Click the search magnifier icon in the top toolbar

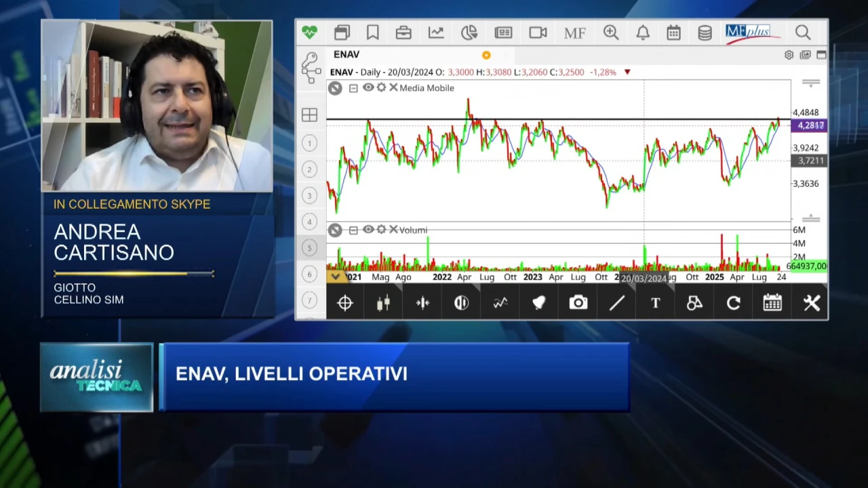click(803, 33)
